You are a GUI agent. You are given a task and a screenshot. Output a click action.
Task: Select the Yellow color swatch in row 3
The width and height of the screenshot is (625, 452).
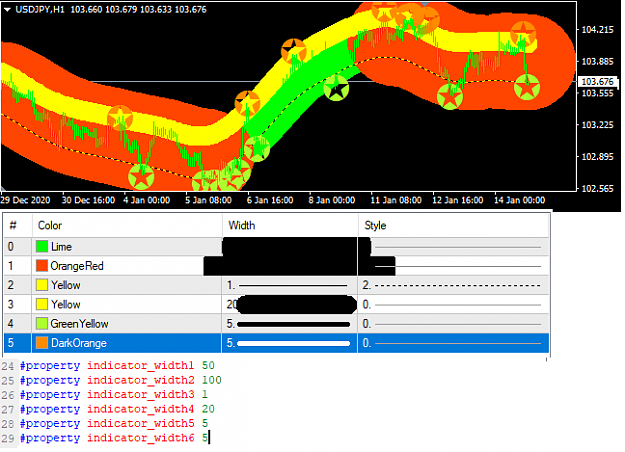point(42,305)
